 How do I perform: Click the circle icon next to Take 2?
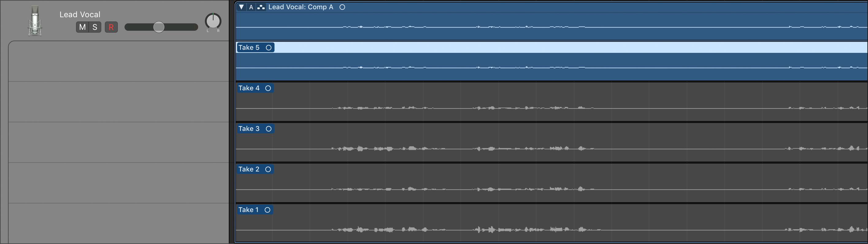click(x=268, y=169)
